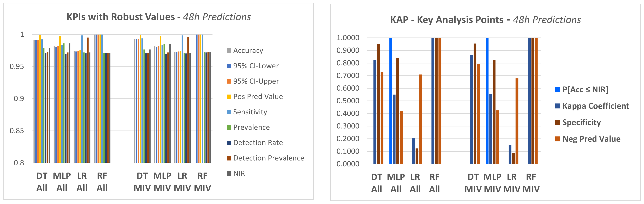Select the 95% CI-Upper legend label
This screenshot has width=644, height=204.
click(256, 81)
